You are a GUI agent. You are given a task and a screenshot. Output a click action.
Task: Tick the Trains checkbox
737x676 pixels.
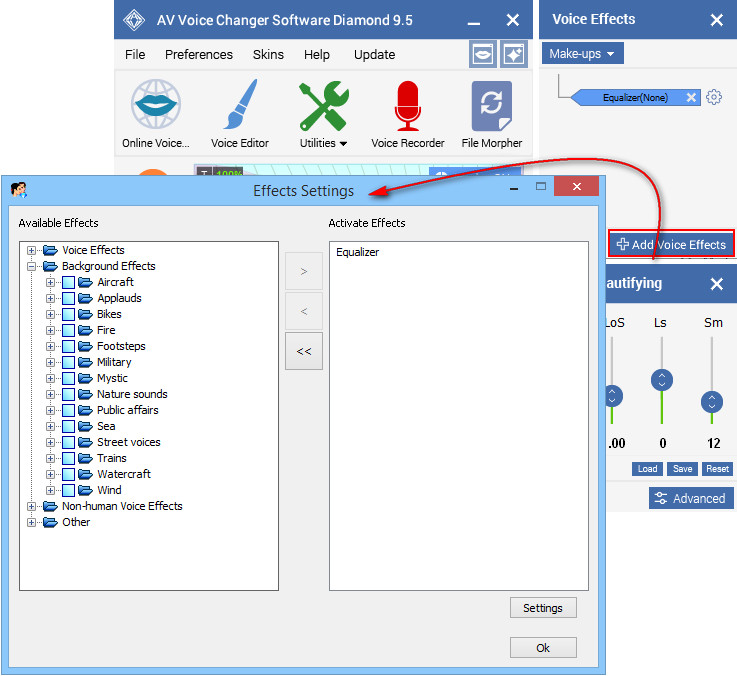coord(69,458)
